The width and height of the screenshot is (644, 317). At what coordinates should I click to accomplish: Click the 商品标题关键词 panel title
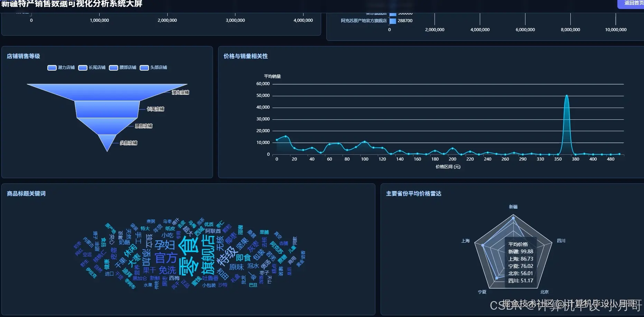[x=26, y=193]
